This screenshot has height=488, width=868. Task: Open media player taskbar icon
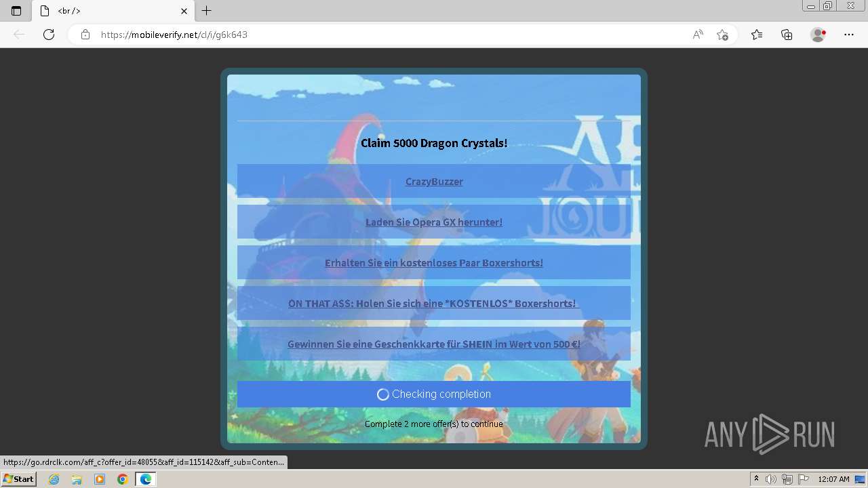[100, 479]
